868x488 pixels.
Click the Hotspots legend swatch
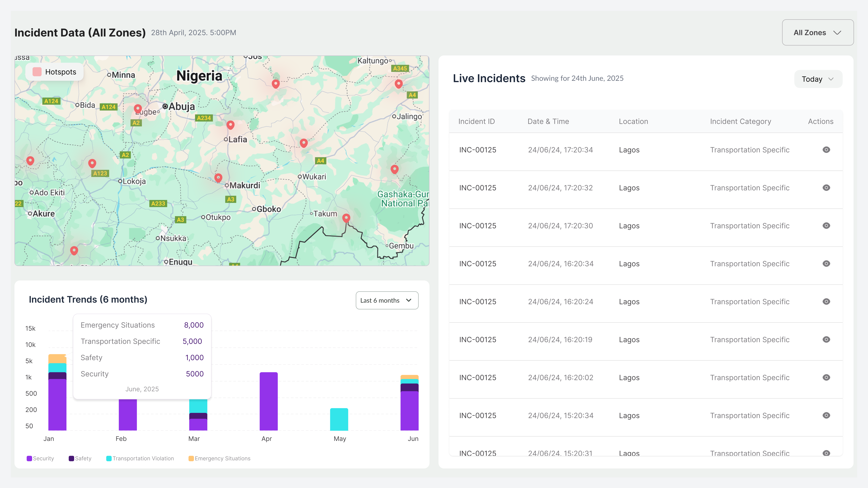[x=37, y=72]
